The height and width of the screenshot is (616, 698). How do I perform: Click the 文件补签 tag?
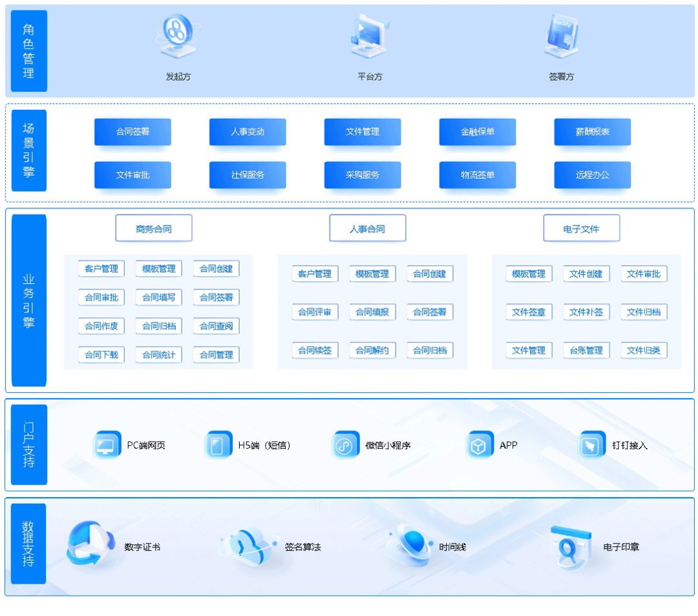pos(586,312)
